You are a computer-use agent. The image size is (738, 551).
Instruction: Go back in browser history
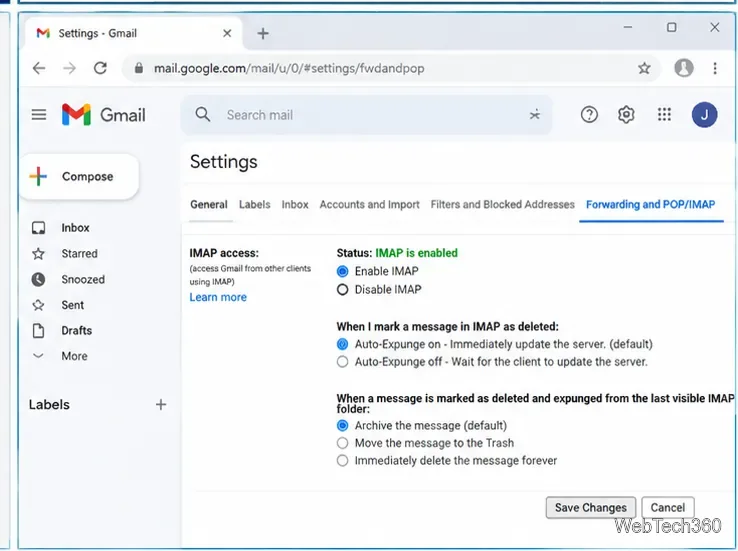tap(39, 68)
